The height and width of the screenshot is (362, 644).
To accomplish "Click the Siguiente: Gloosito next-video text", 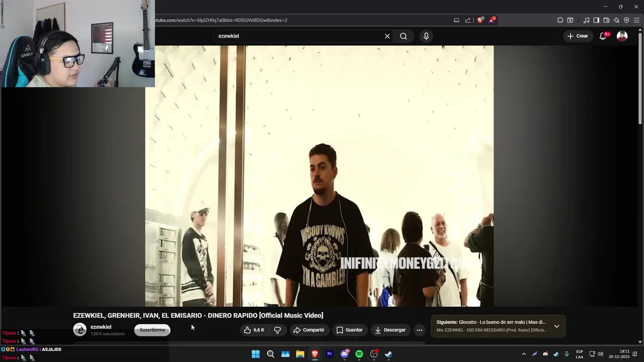I will click(x=491, y=322).
